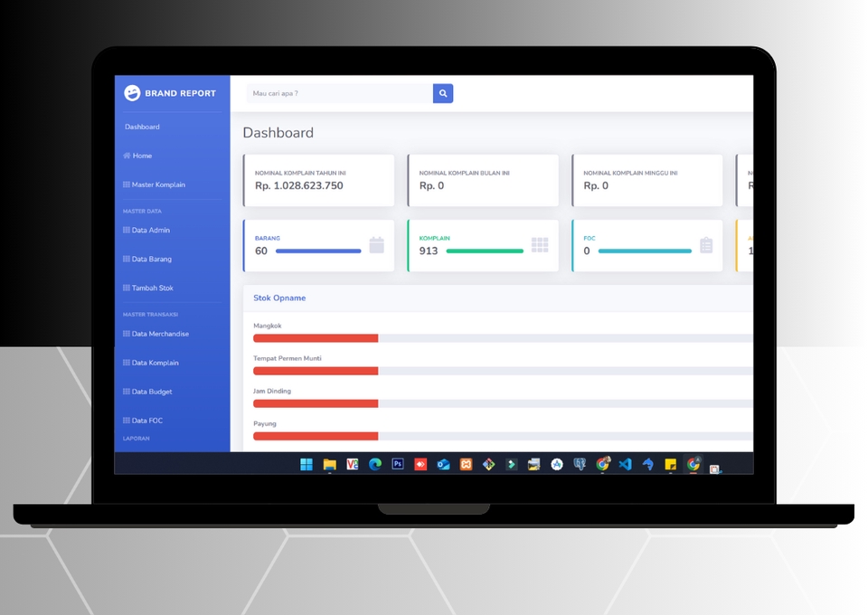Viewport: 868px width, 615px height.
Task: Go to Data Admin page
Action: [150, 230]
